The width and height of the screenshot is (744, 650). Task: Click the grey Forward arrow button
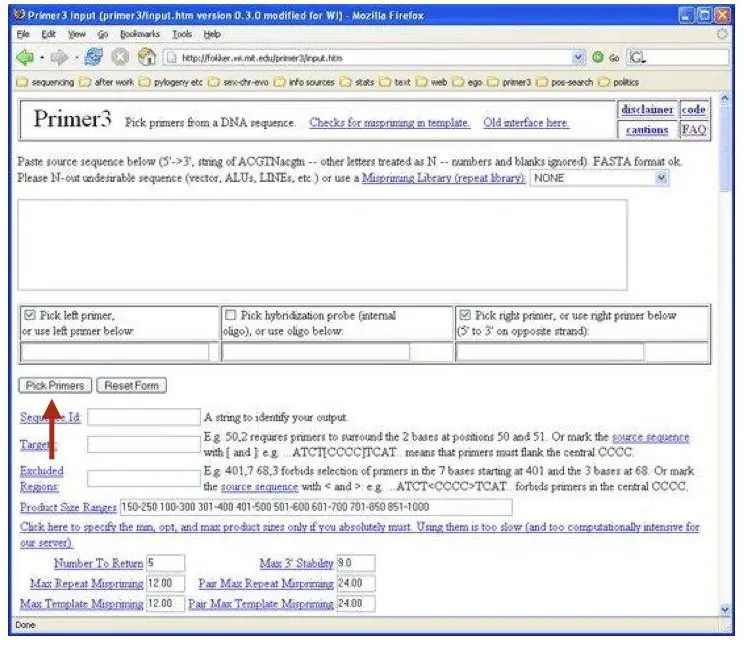59,57
